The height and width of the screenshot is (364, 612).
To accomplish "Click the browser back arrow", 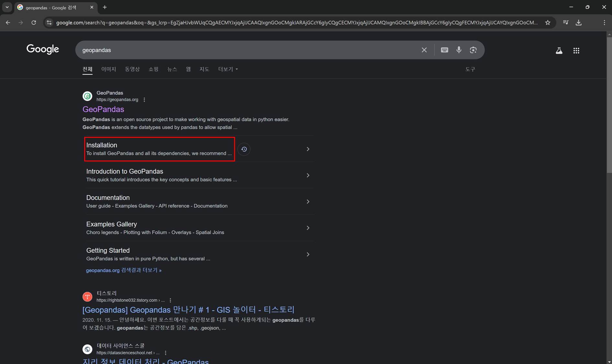I will (8, 23).
